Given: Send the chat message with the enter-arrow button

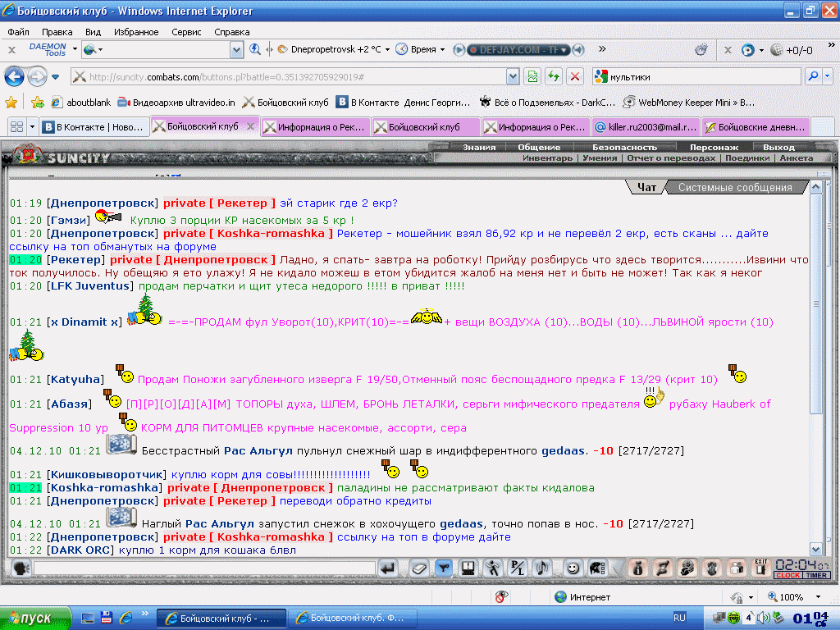Looking at the screenshot, I should 388,568.
